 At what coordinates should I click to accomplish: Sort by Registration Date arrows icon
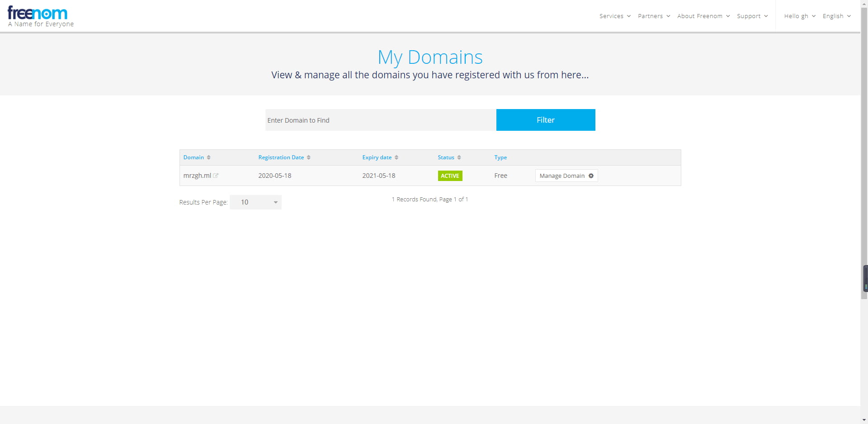click(x=308, y=157)
